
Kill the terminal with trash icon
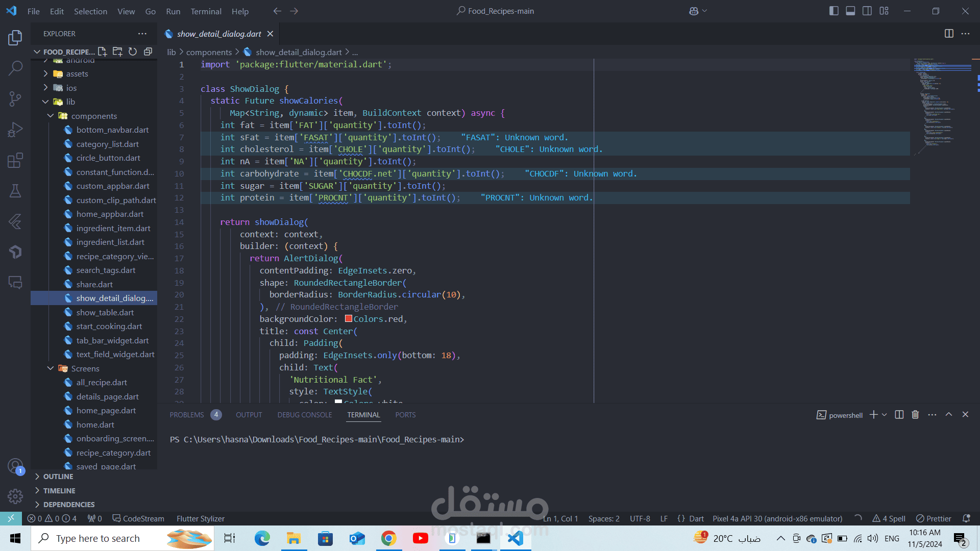pos(915,415)
